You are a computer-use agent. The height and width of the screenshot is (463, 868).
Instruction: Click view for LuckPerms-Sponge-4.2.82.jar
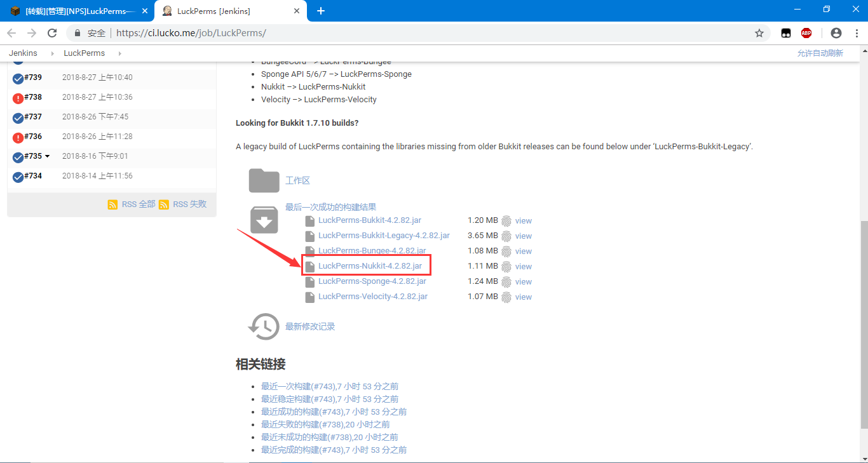(x=524, y=282)
